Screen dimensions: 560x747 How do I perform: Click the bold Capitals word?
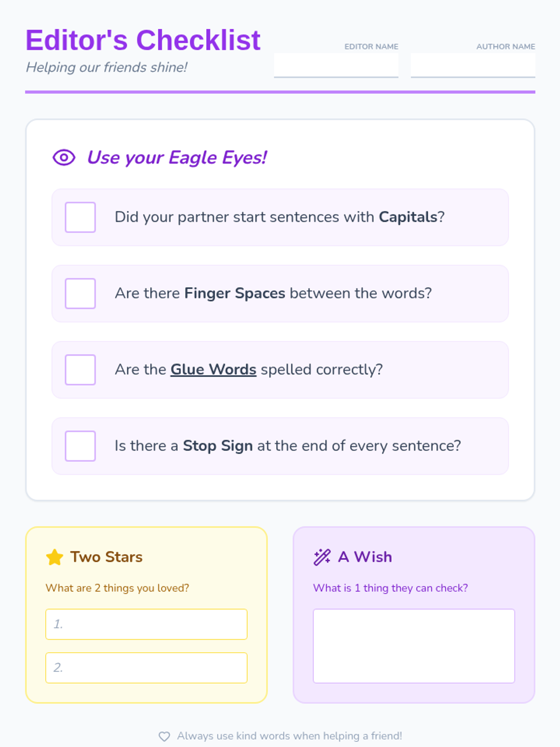(x=408, y=217)
